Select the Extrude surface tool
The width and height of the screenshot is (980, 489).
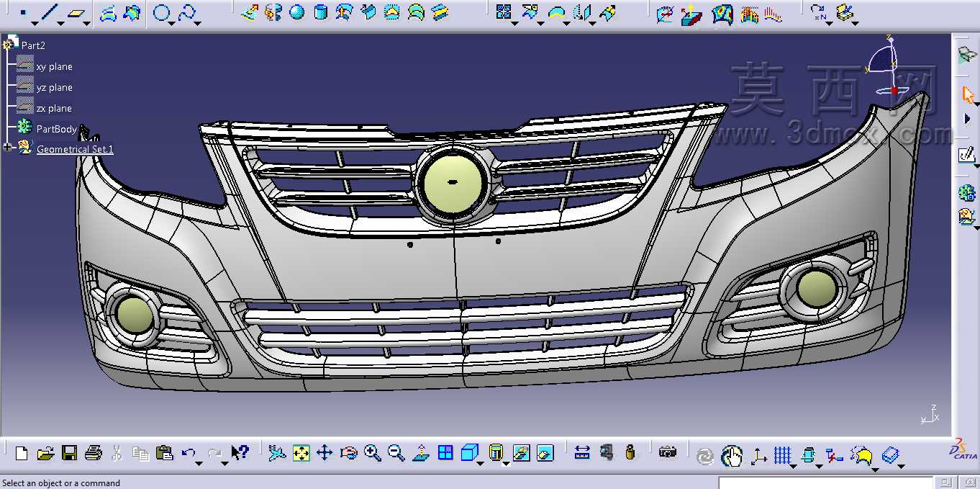click(249, 13)
